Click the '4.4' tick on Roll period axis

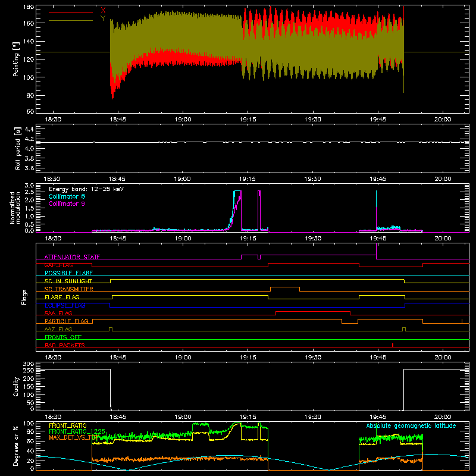click(29, 129)
